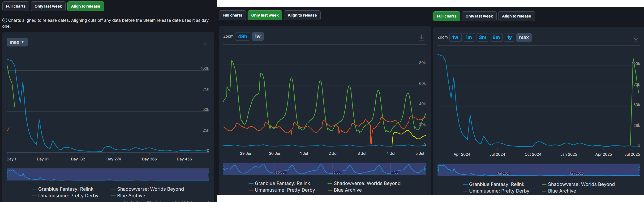644x202 pixels.
Task: Download the right full chart data
Action: click(636, 38)
